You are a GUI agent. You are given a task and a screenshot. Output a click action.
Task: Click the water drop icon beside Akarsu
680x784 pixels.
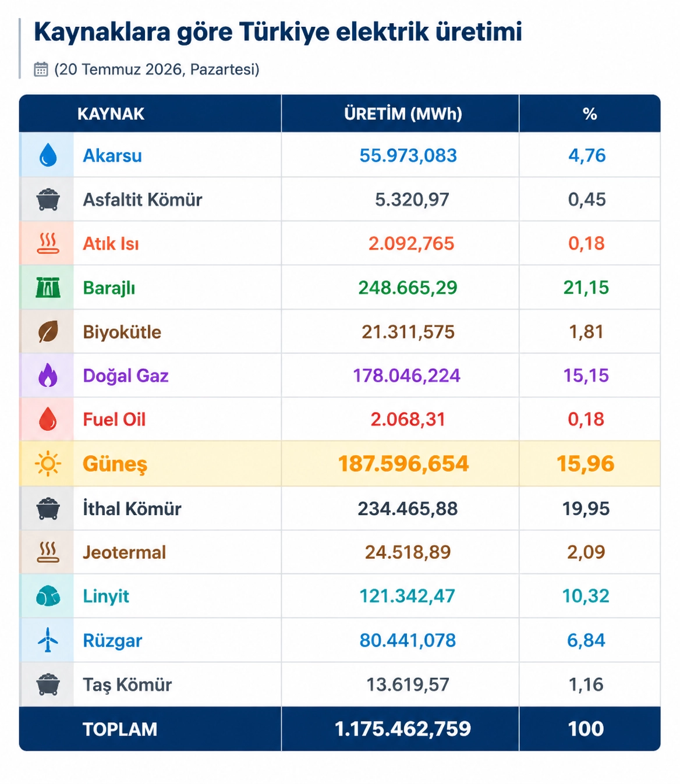click(48, 155)
